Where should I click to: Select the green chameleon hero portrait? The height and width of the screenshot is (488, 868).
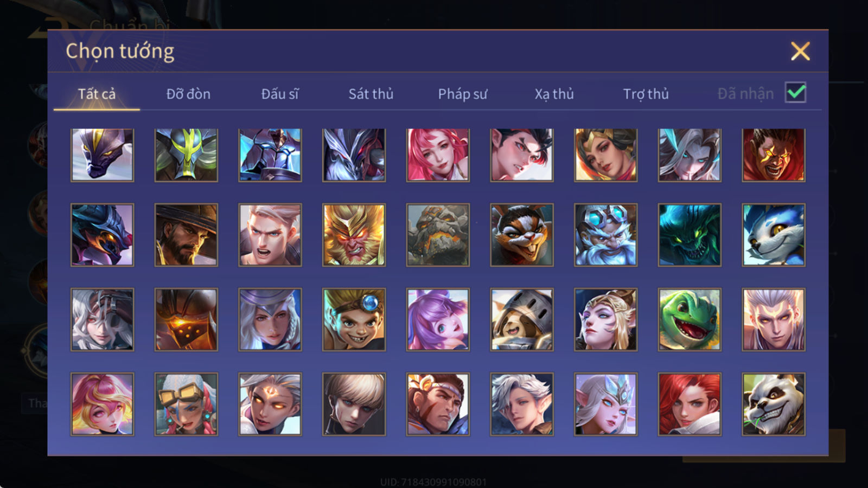click(690, 319)
